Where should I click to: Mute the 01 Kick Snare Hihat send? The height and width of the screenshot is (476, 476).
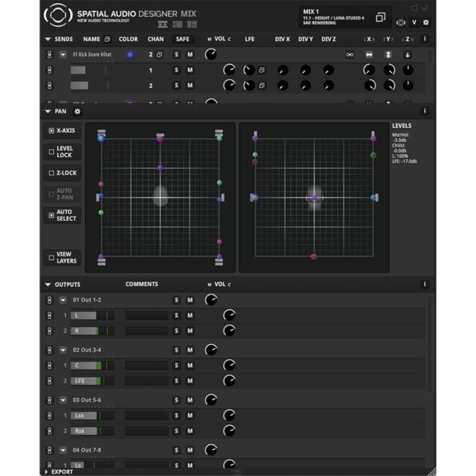(x=190, y=55)
